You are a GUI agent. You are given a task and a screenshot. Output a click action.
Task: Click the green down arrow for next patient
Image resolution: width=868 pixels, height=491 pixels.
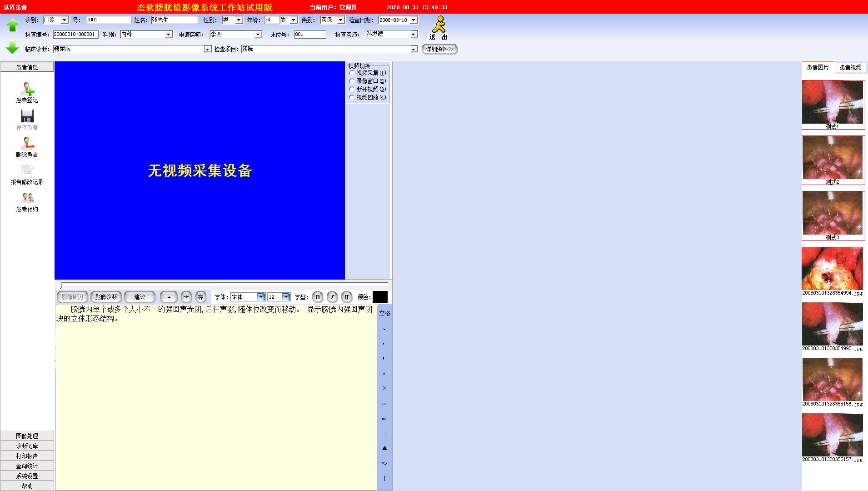pyautogui.click(x=12, y=47)
